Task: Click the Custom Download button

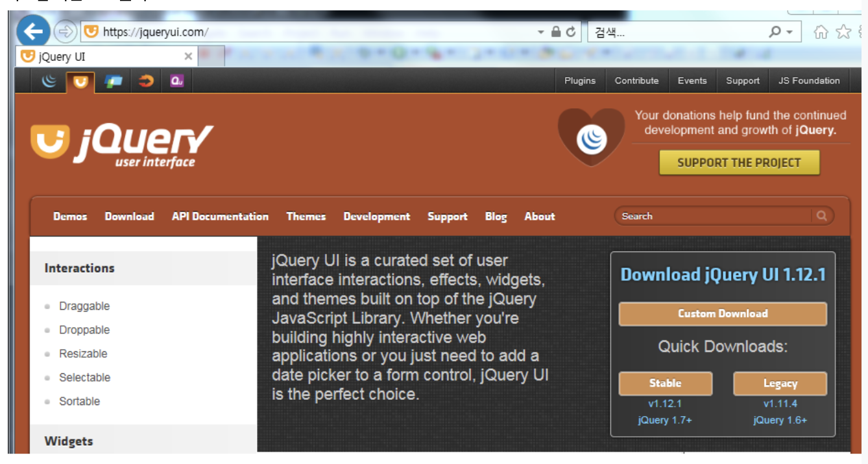Action: pos(723,314)
